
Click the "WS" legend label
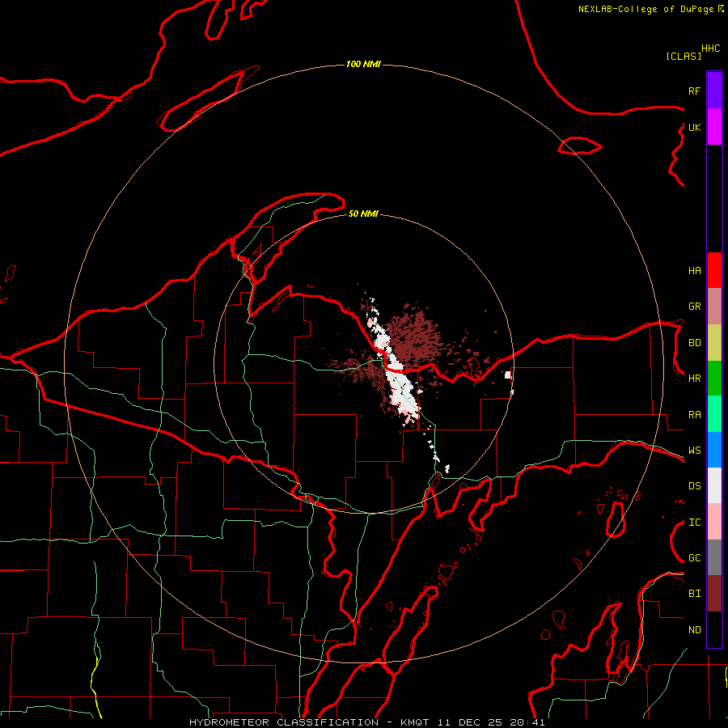pyautogui.click(x=694, y=450)
